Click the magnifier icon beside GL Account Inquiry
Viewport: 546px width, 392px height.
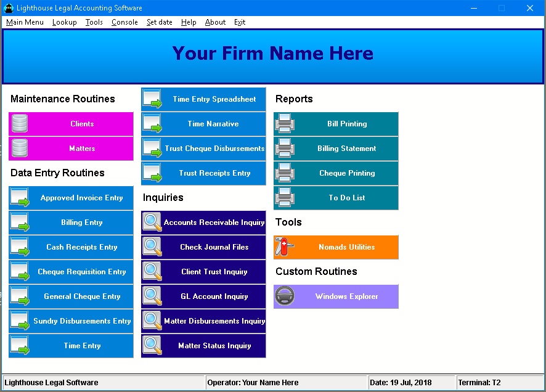coord(152,296)
